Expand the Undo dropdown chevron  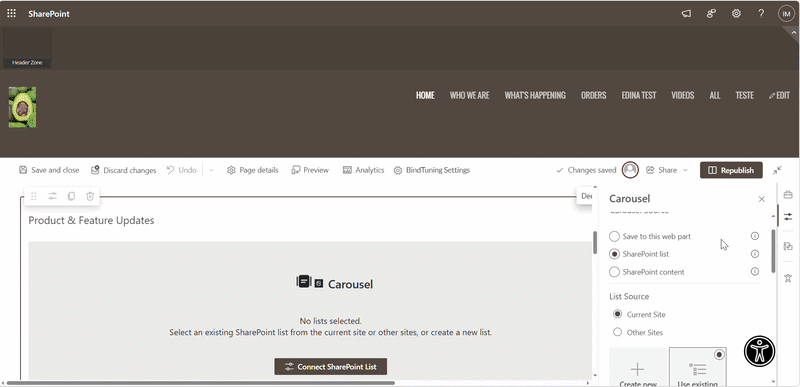tap(211, 170)
